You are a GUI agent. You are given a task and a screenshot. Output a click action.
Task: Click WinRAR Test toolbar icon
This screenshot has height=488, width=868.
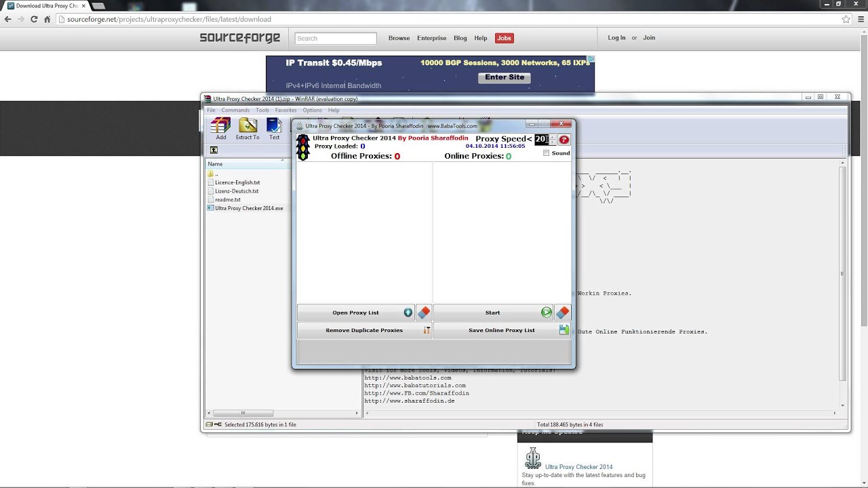(274, 125)
